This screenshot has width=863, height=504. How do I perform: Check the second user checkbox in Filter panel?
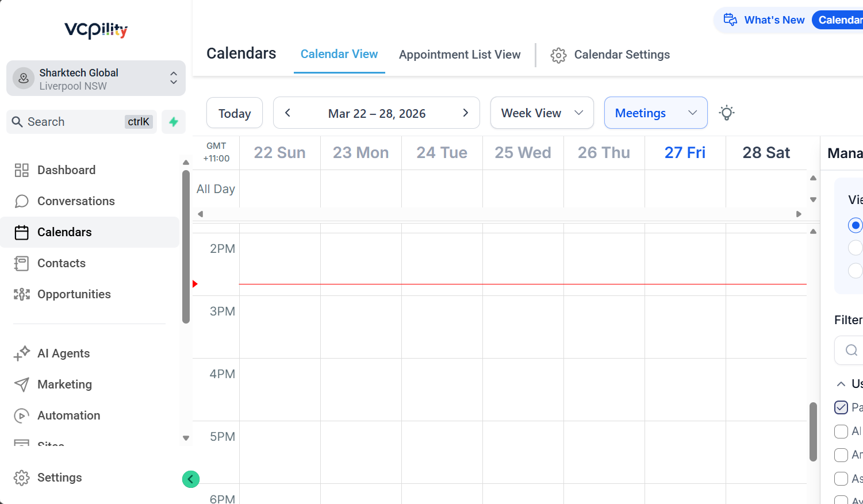pos(841,431)
